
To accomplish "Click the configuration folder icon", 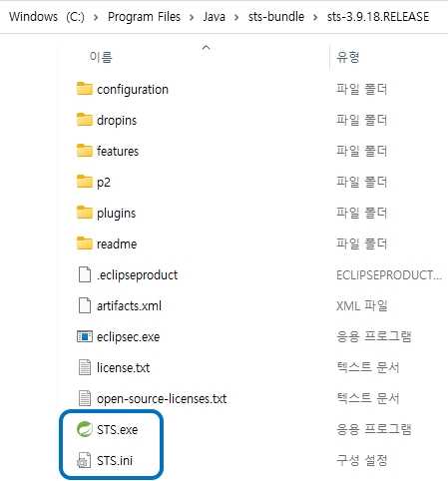I will click(x=84, y=89).
